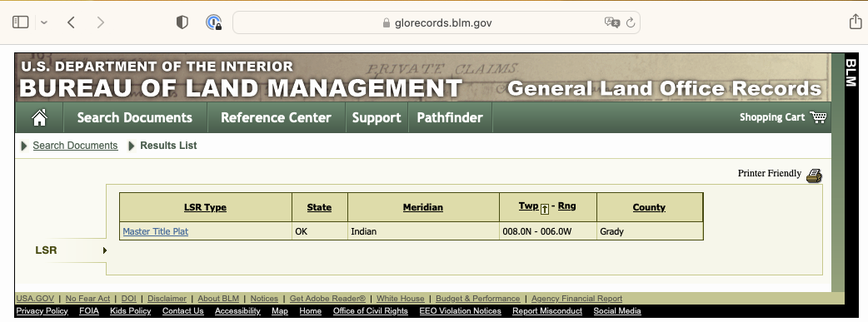Reload the page with the refresh icon
Image resolution: width=868 pixels, height=322 pixels.
pyautogui.click(x=630, y=22)
